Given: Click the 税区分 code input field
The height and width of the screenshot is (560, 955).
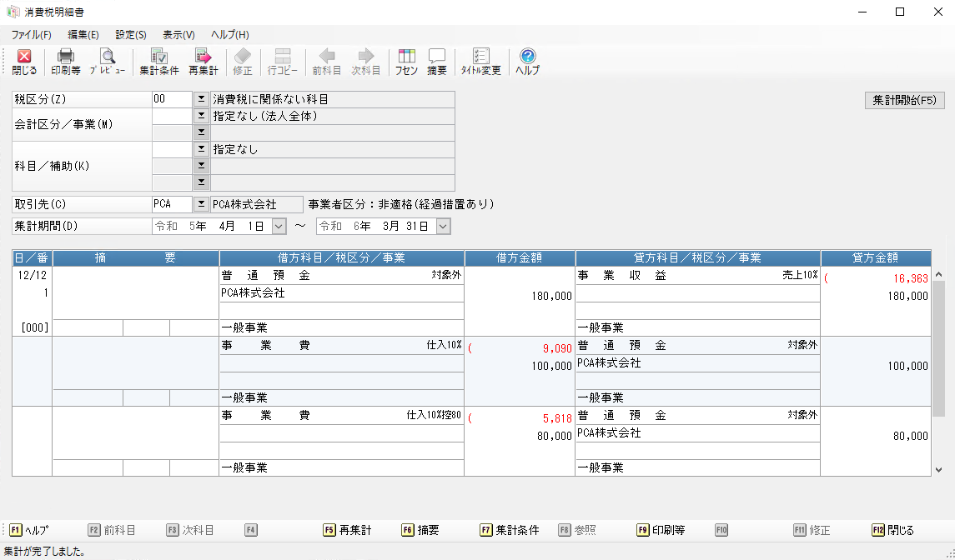Looking at the screenshot, I should click(172, 99).
